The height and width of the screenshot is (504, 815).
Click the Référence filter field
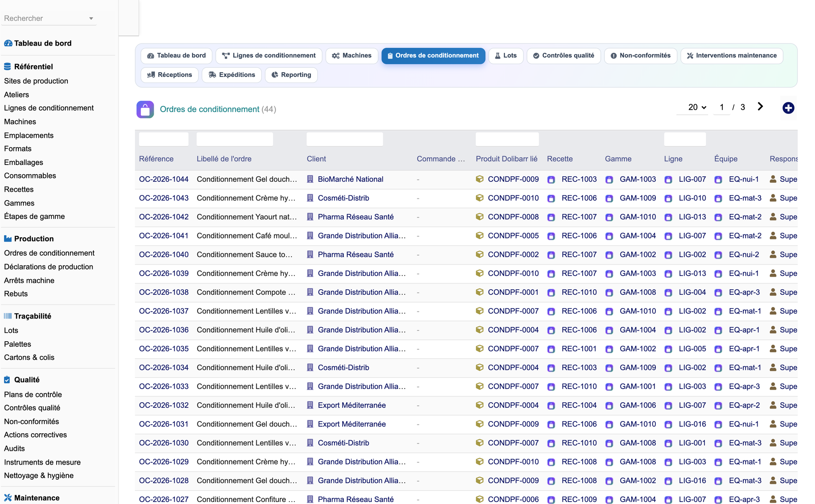(x=164, y=139)
